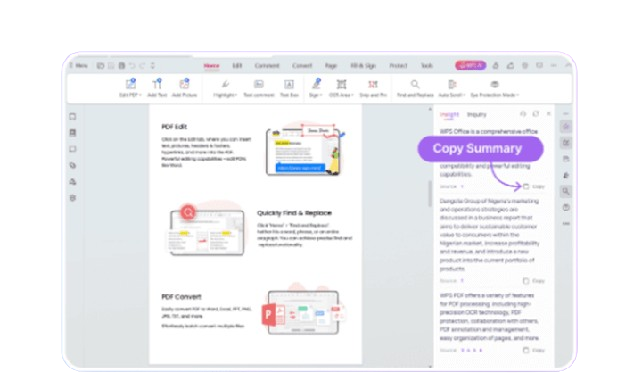Click the bottom icon in the left sidebar
Screen dimensions: 642x389
click(73, 198)
